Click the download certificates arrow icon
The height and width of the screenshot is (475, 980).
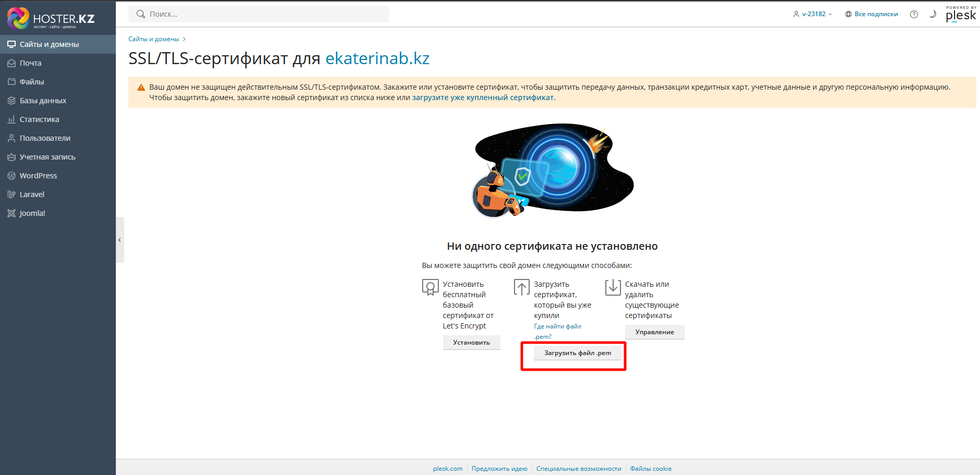point(613,287)
